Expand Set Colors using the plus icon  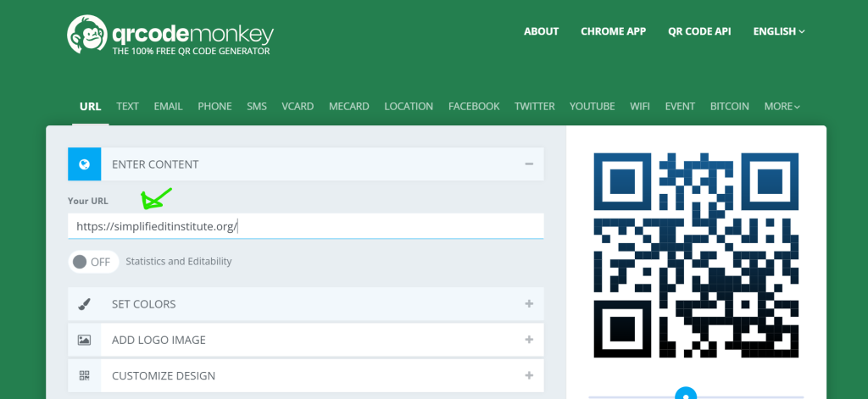(x=529, y=304)
